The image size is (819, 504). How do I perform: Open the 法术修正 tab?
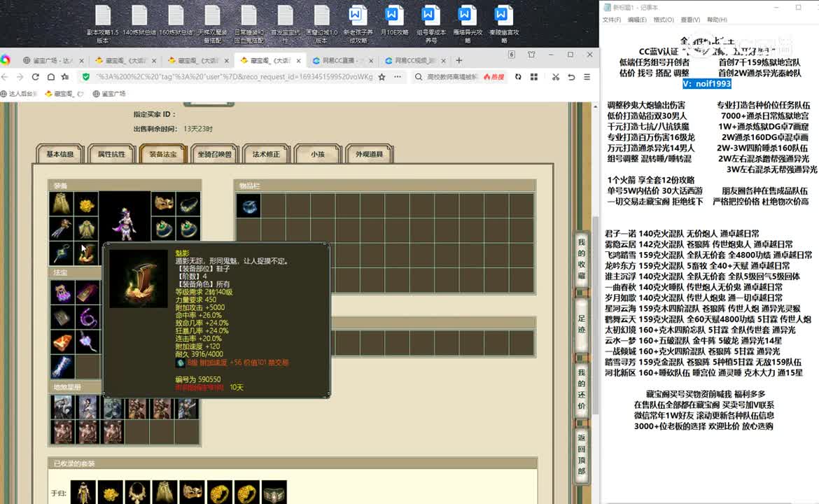click(x=266, y=154)
